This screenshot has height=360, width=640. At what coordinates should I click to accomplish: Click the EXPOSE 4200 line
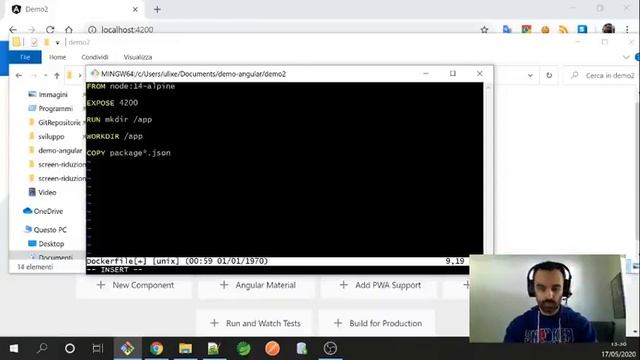[112, 103]
